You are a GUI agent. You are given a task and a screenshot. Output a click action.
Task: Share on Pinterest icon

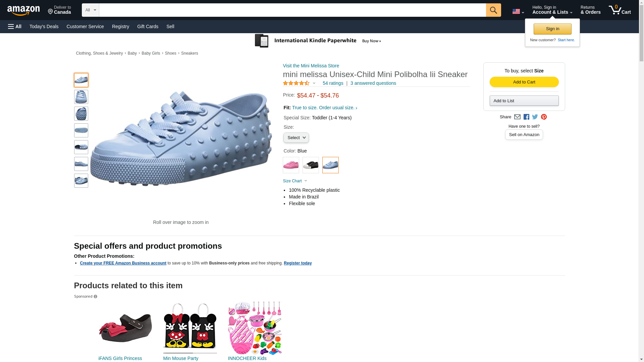(x=544, y=117)
